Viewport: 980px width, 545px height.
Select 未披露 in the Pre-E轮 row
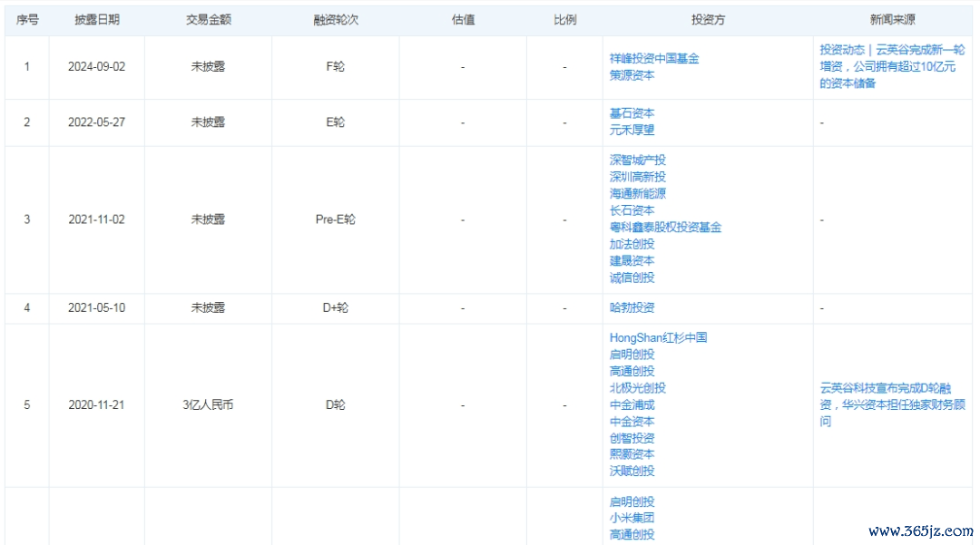[208, 219]
